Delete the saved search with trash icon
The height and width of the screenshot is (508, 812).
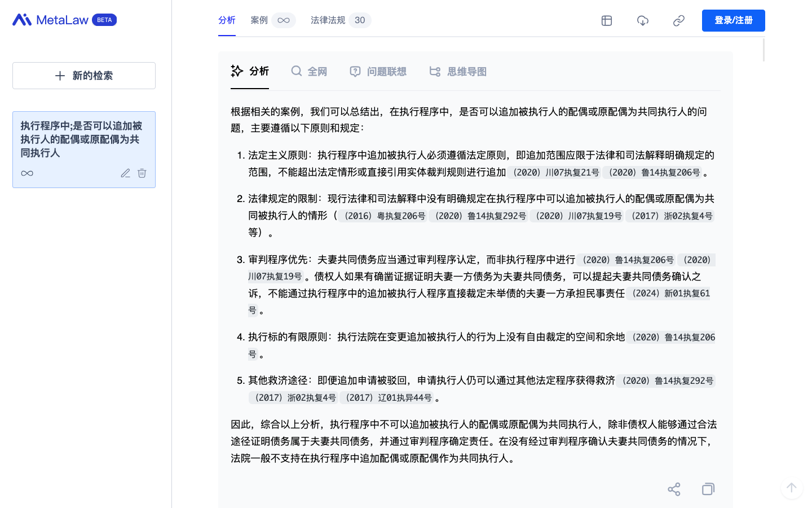click(x=142, y=173)
